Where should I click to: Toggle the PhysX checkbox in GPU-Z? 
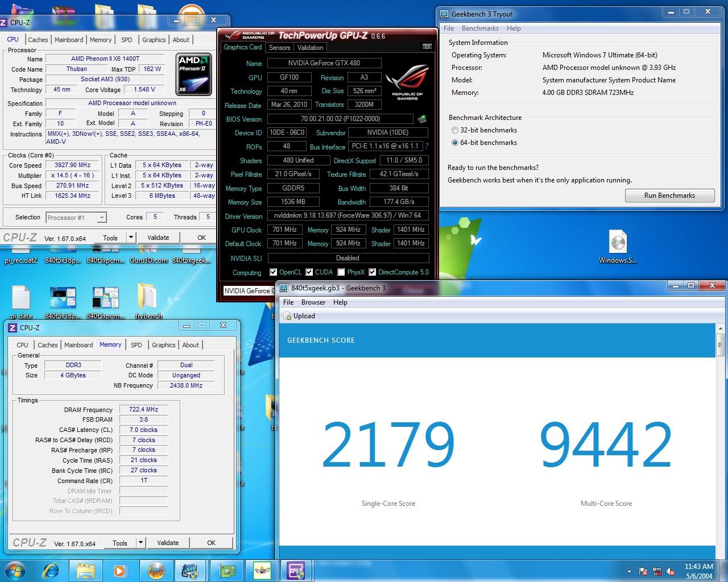pyautogui.click(x=341, y=272)
